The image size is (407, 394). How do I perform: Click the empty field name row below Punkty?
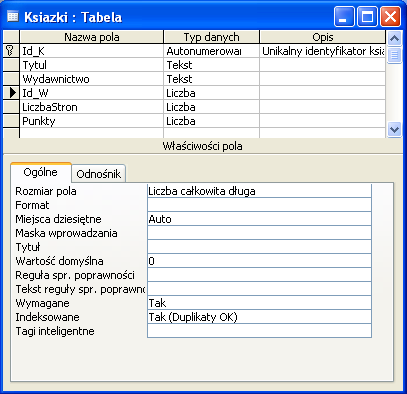tap(92, 133)
